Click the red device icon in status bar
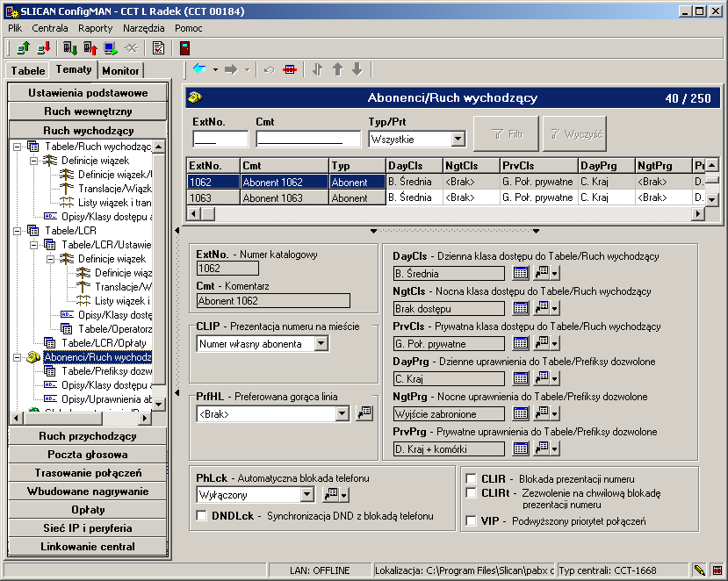This screenshot has height=581, width=728. coord(717,570)
